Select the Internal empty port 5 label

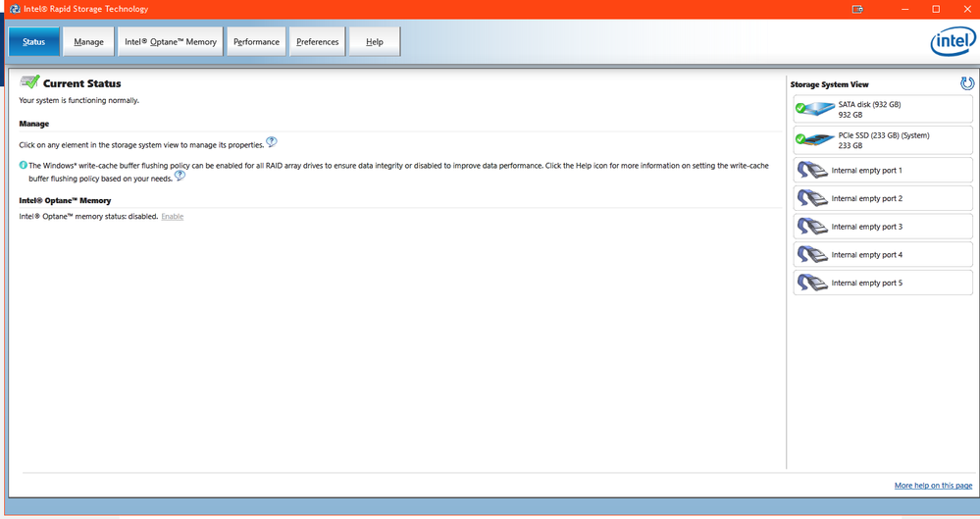coord(867,283)
